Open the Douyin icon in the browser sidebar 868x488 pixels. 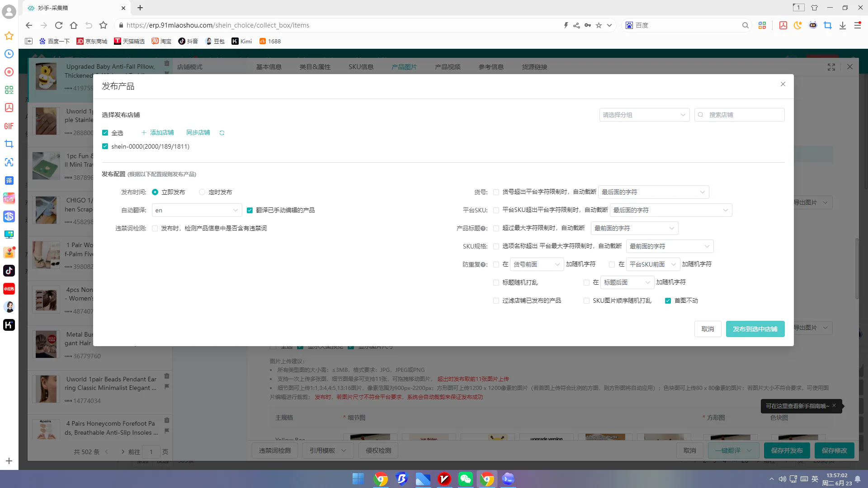coord(9,271)
